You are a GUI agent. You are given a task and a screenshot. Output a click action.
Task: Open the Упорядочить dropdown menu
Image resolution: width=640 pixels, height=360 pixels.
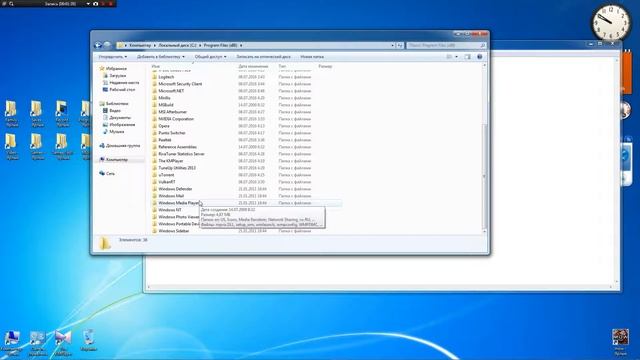[113, 57]
